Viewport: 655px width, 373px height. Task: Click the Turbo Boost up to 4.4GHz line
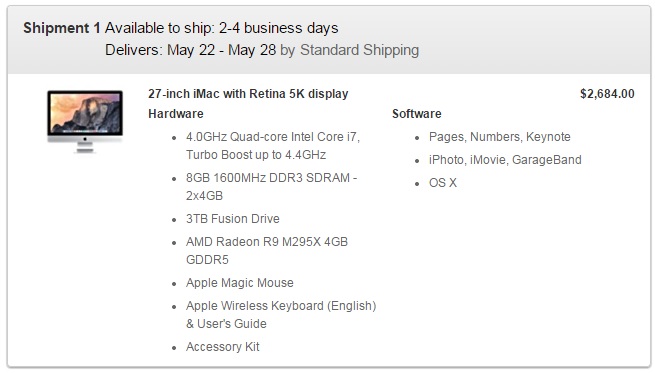click(256, 155)
